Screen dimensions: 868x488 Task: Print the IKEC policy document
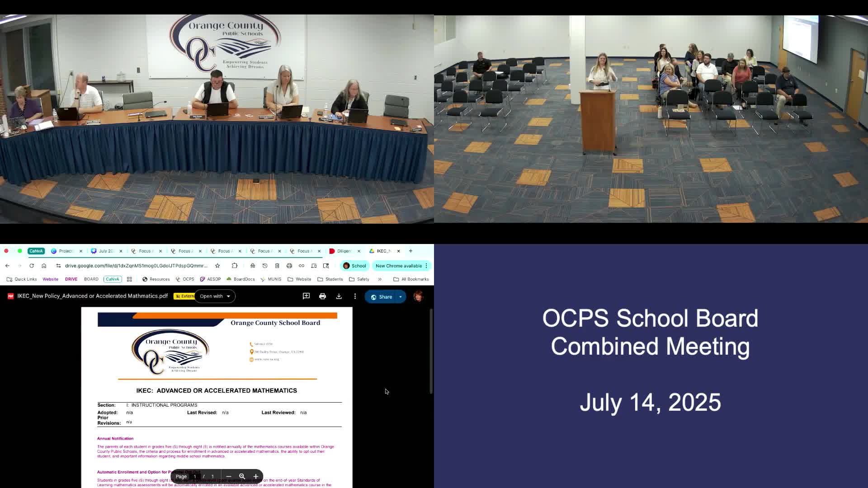click(x=322, y=296)
